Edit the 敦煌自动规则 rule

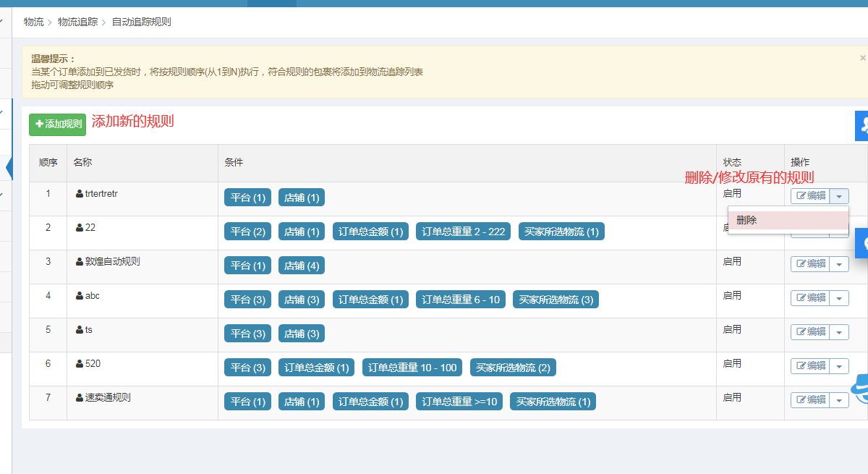810,264
